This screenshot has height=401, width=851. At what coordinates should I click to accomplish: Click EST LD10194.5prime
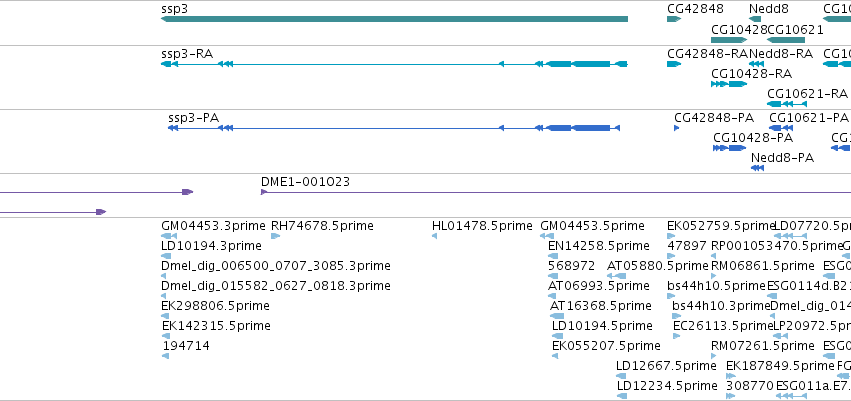tap(602, 326)
